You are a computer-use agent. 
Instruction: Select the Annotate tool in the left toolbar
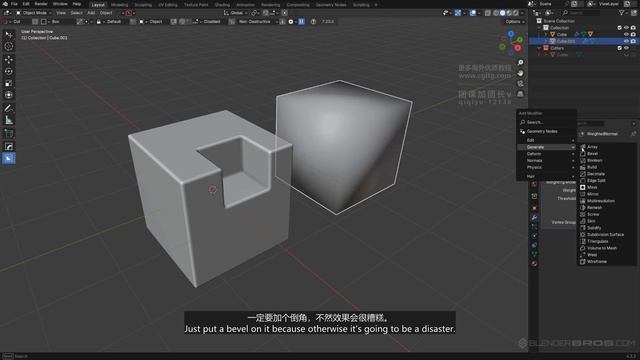(9, 108)
